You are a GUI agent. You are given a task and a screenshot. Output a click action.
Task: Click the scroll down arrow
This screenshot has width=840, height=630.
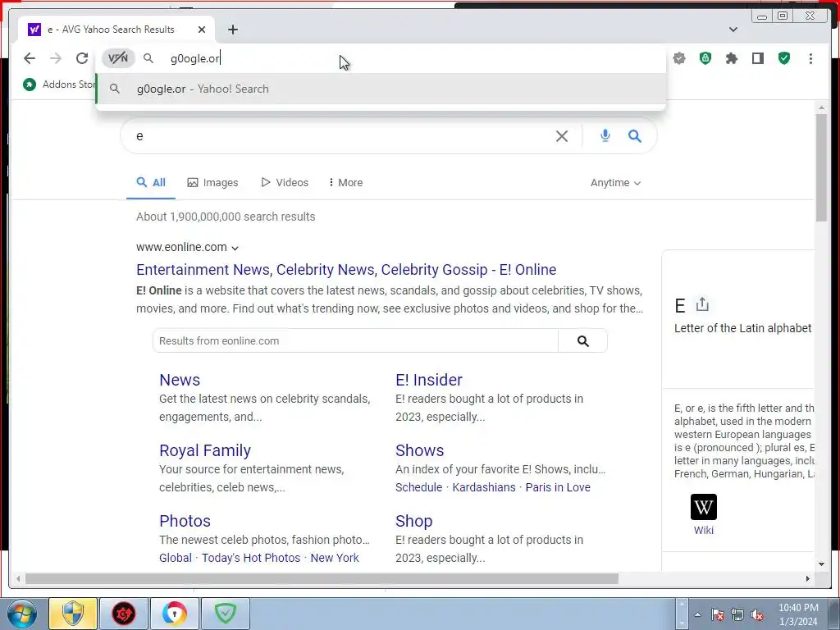[821, 564]
